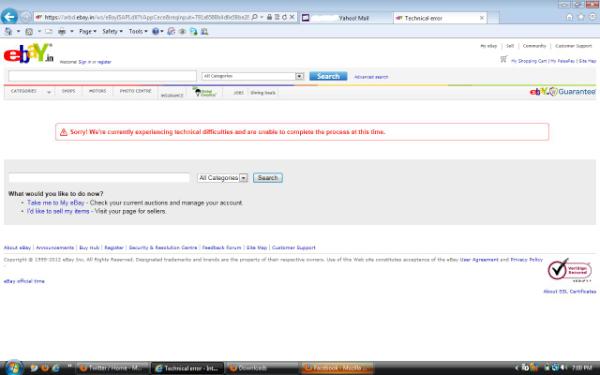Click the Customer Support header link
The width and height of the screenshot is (600, 375).
point(573,46)
